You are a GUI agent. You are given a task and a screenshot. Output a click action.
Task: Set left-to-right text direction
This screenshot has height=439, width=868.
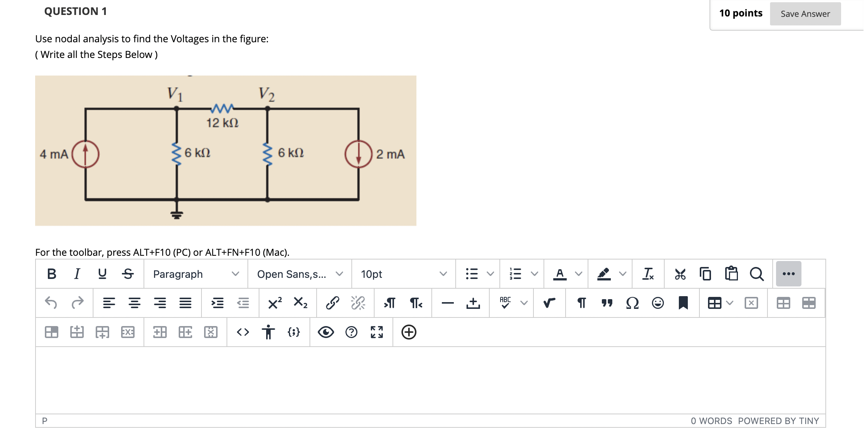coord(390,303)
